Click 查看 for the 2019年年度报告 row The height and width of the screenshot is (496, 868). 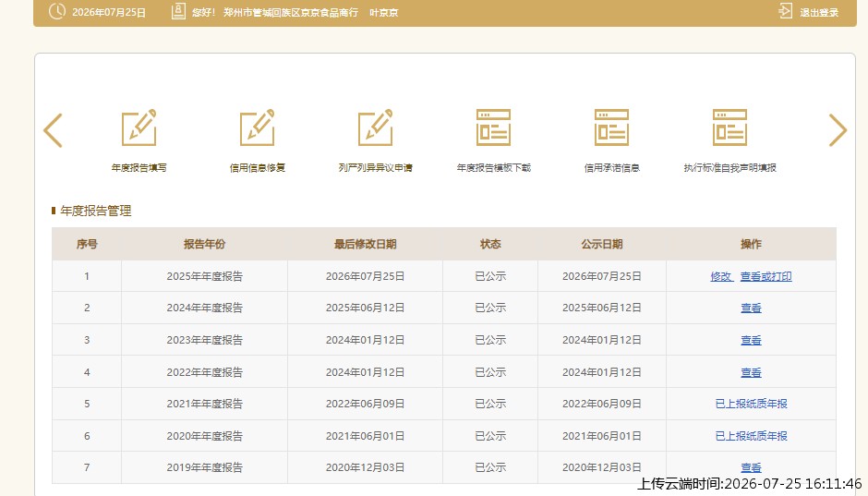click(x=752, y=467)
